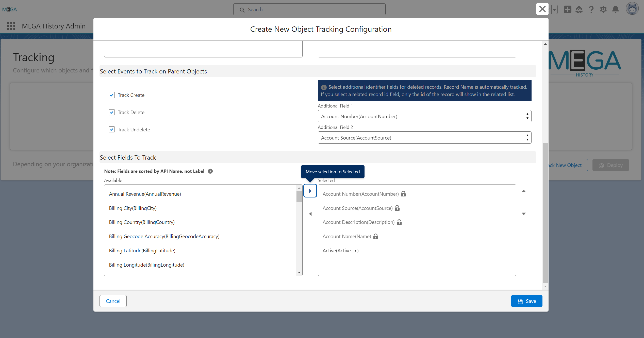Viewport: 644px width, 338px height.
Task: Click info icon beside API Name note
Action: tap(210, 171)
